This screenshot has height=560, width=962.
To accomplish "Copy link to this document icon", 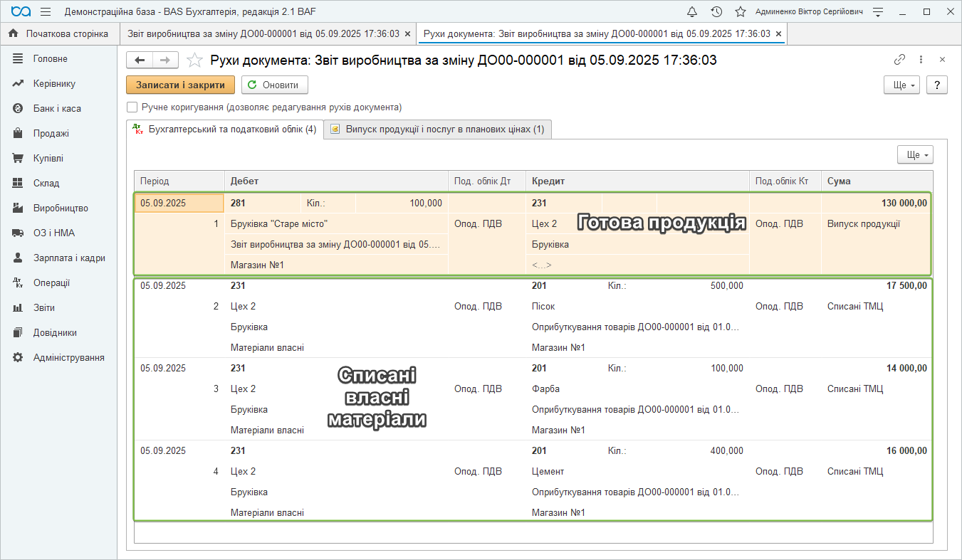I will coord(899,60).
